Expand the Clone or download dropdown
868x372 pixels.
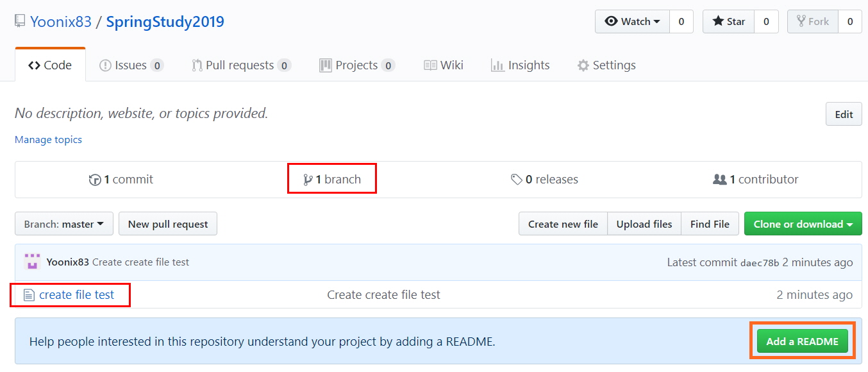click(803, 224)
